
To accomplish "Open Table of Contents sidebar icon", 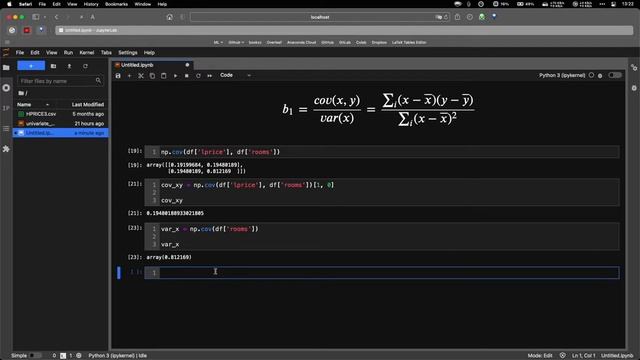I will click(6, 129).
